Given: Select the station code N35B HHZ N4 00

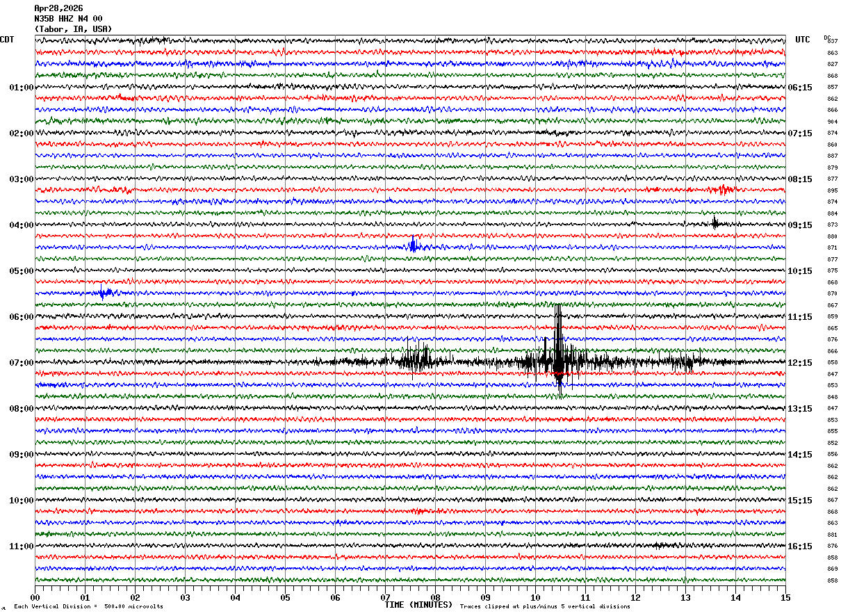Looking at the screenshot, I should [68, 19].
